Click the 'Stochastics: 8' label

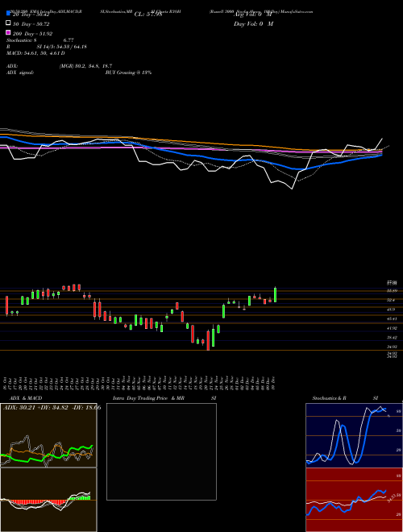23,40
